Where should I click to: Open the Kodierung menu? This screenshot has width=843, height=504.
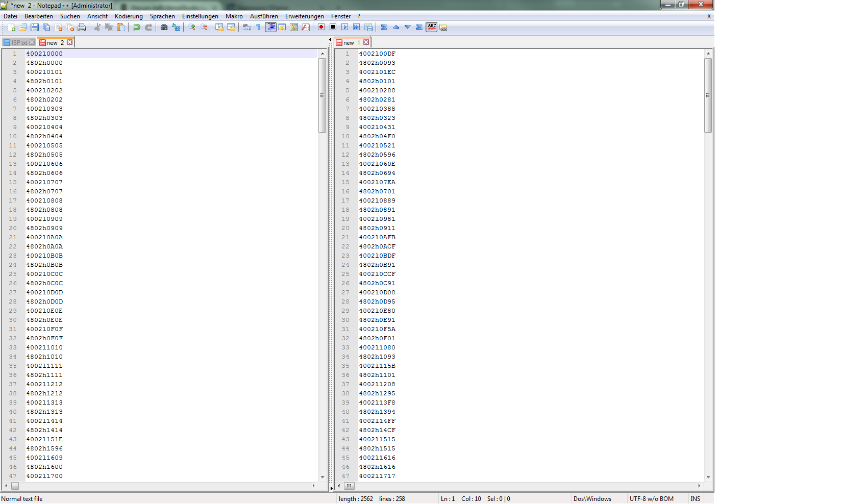pos(129,16)
